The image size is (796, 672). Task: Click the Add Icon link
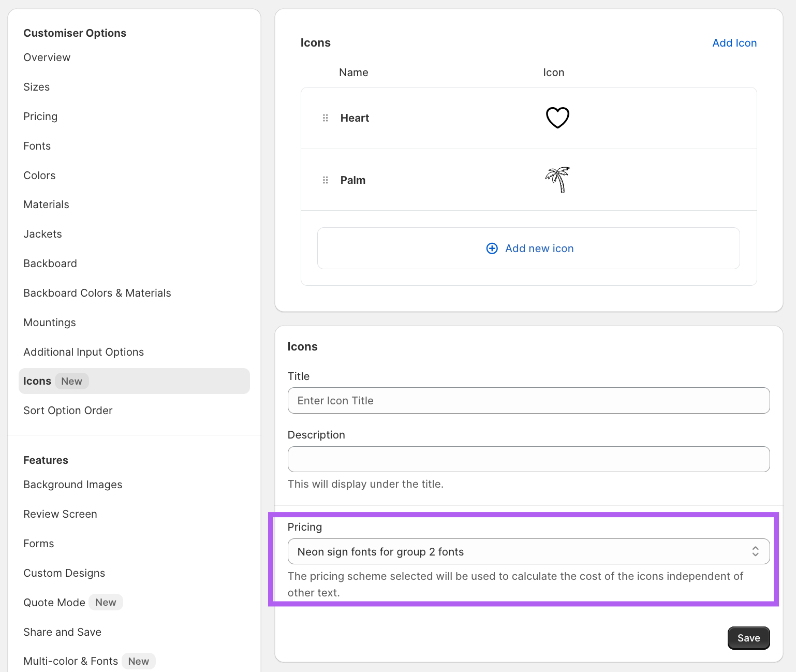pyautogui.click(x=734, y=43)
